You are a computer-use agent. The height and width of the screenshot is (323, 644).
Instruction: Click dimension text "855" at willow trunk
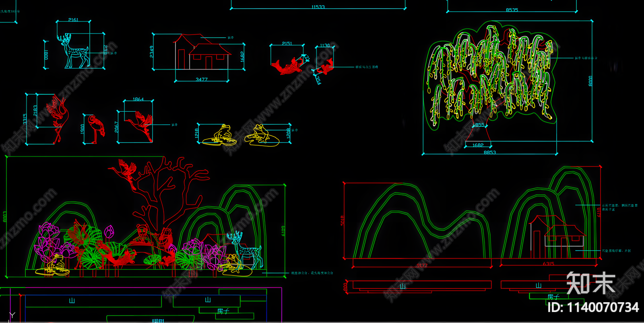tap(479, 125)
